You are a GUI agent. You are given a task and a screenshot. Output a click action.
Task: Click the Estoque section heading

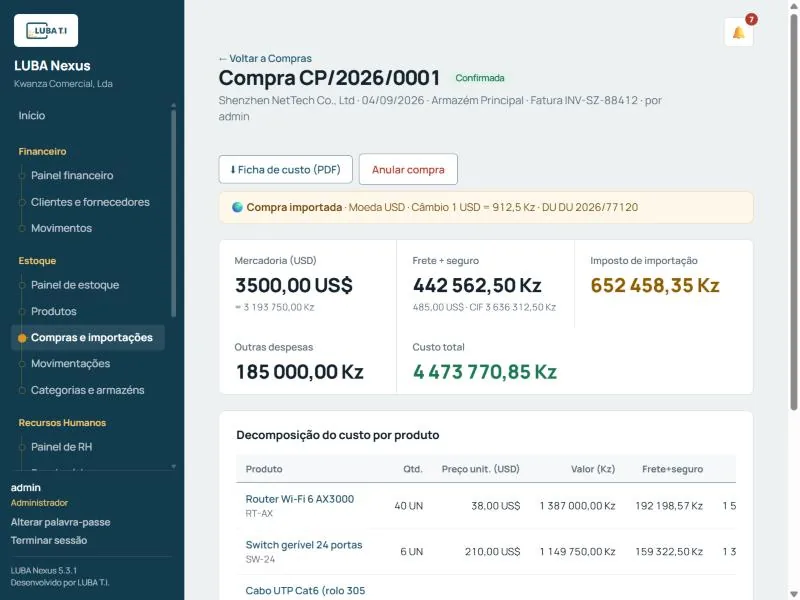pos(37,261)
